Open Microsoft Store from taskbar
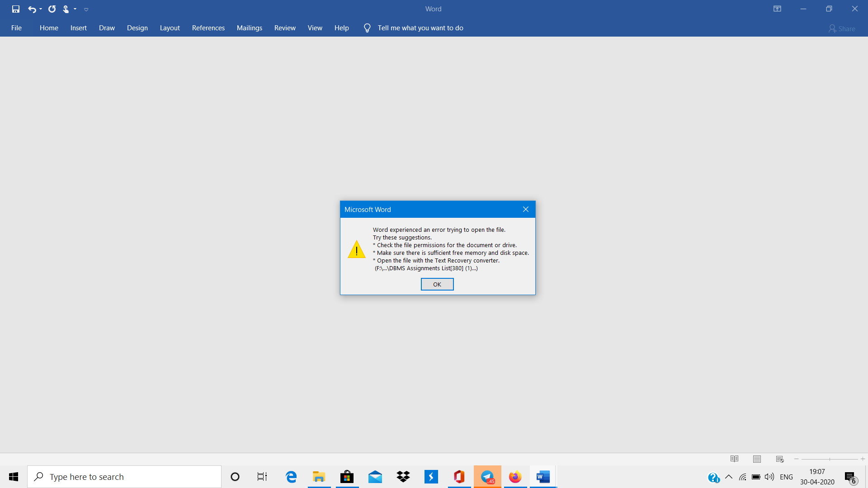Screen dimensions: 868x488 pyautogui.click(x=347, y=477)
